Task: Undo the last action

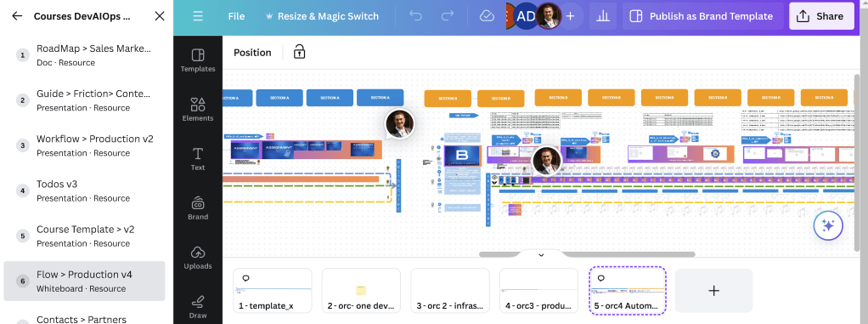Action: coord(415,16)
